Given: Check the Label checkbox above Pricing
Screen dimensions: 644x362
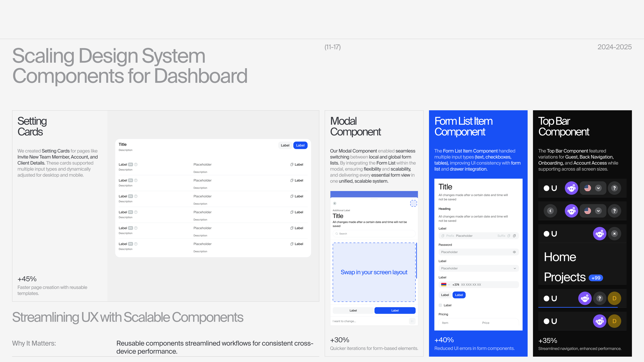Looking at the screenshot, I should pos(440,305).
